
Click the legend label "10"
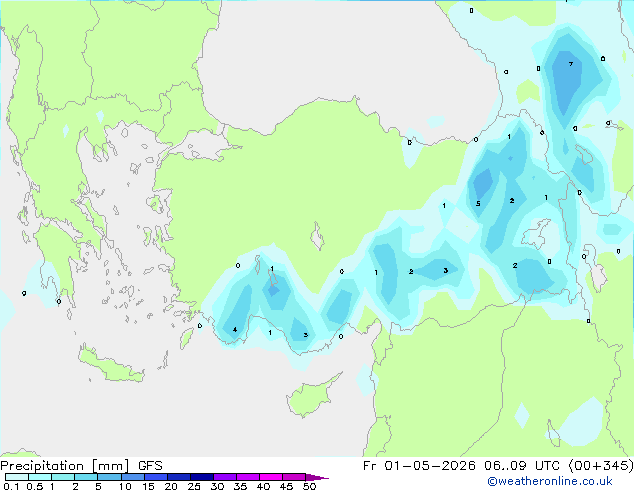125,486
